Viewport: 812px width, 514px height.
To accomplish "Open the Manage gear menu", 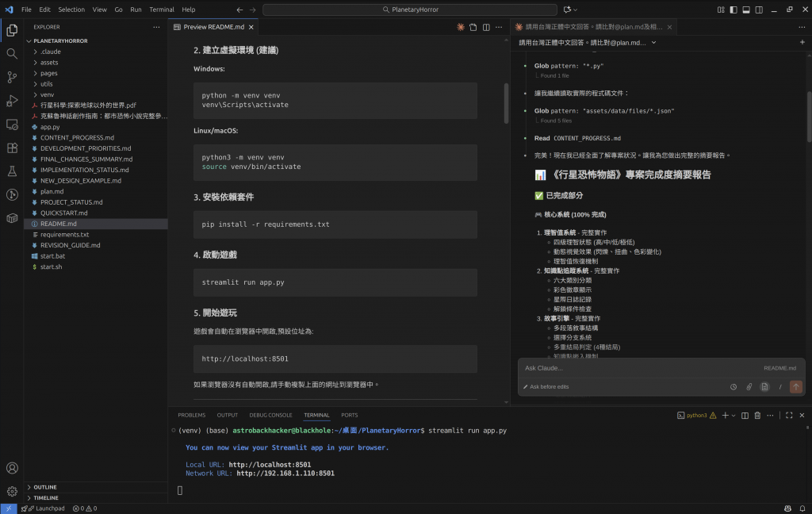I will click(x=12, y=491).
